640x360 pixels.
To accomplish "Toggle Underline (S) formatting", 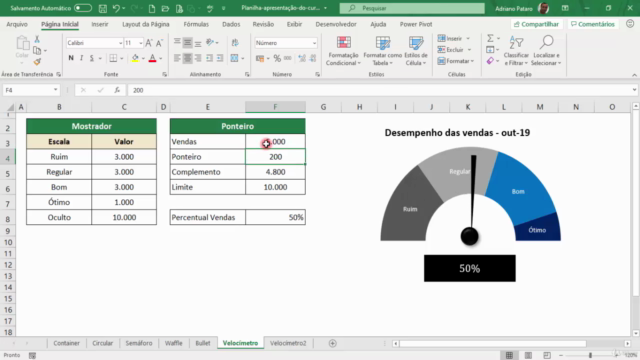I will [x=92, y=58].
